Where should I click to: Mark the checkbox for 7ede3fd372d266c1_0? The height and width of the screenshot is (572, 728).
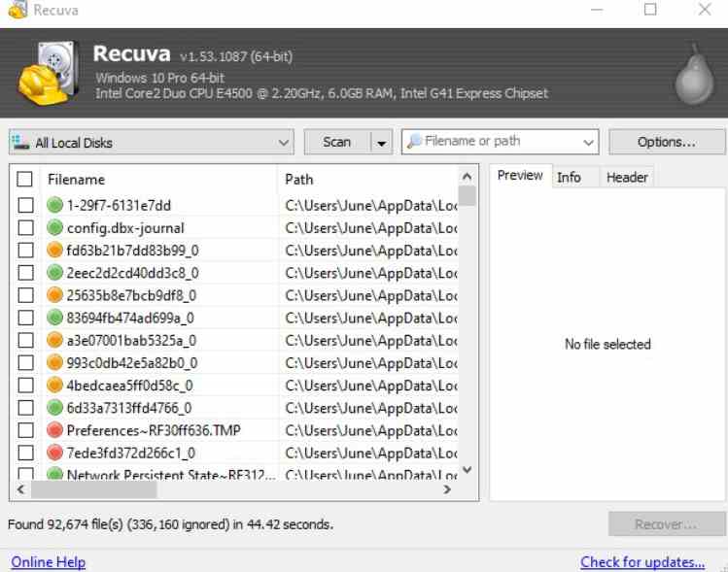tap(25, 452)
